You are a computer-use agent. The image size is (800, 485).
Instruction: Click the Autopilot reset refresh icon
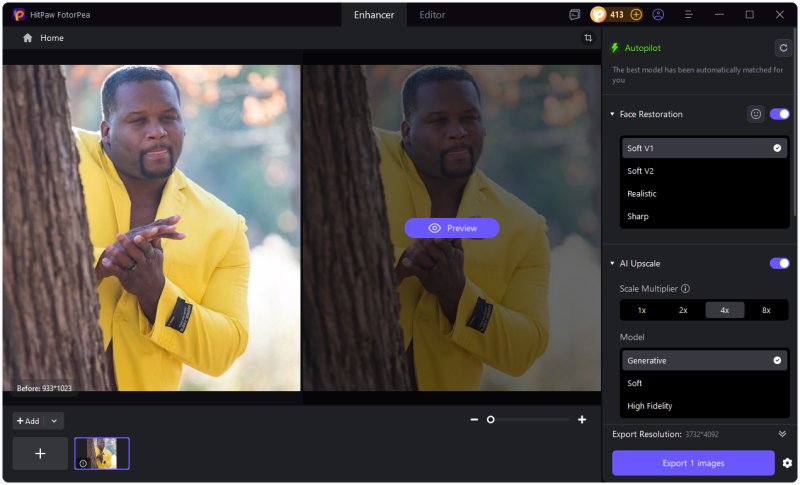tap(783, 48)
